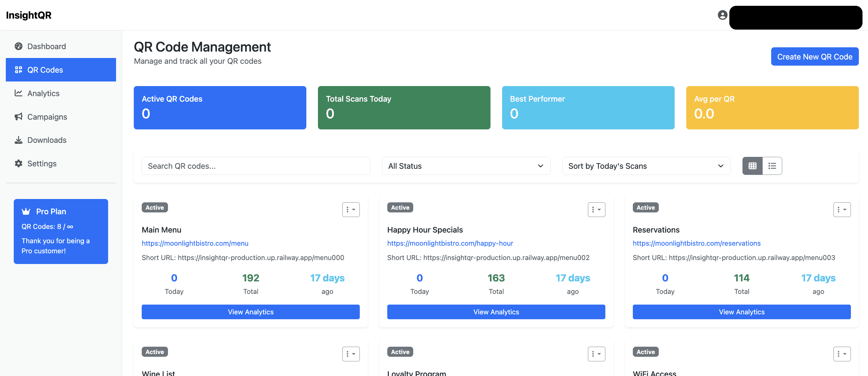Click the Analytics chart icon in sidebar
This screenshot has height=376, width=868.
tap(19, 93)
